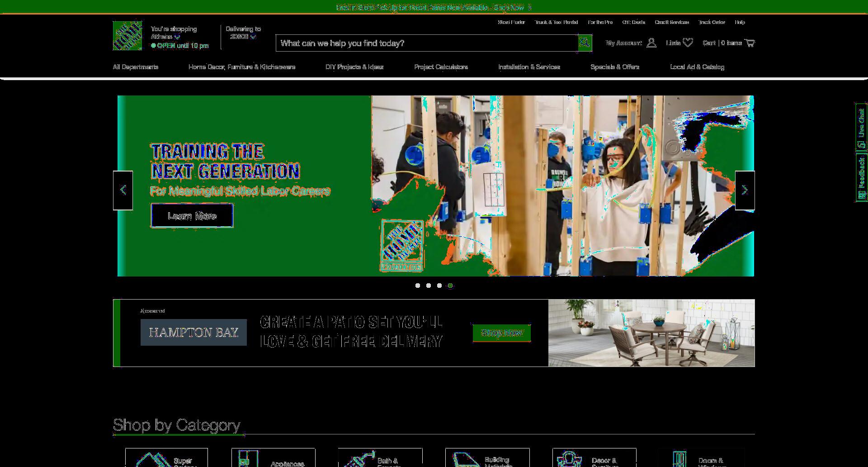Viewport: 868px width, 467px height.
Task: Click Credit Services link
Action: (672, 22)
